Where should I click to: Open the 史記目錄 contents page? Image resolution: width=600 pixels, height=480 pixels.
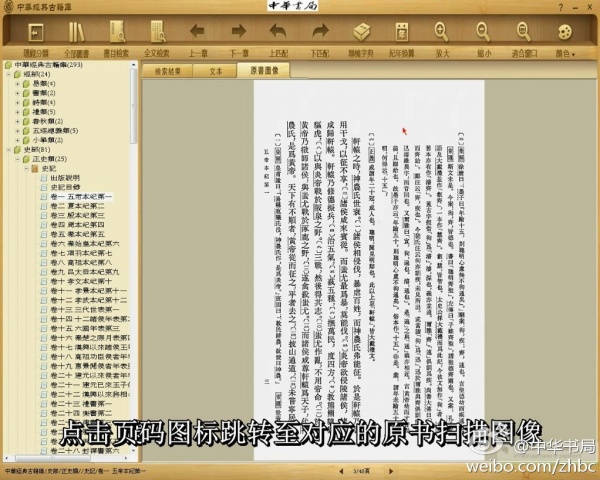pyautogui.click(x=65, y=187)
